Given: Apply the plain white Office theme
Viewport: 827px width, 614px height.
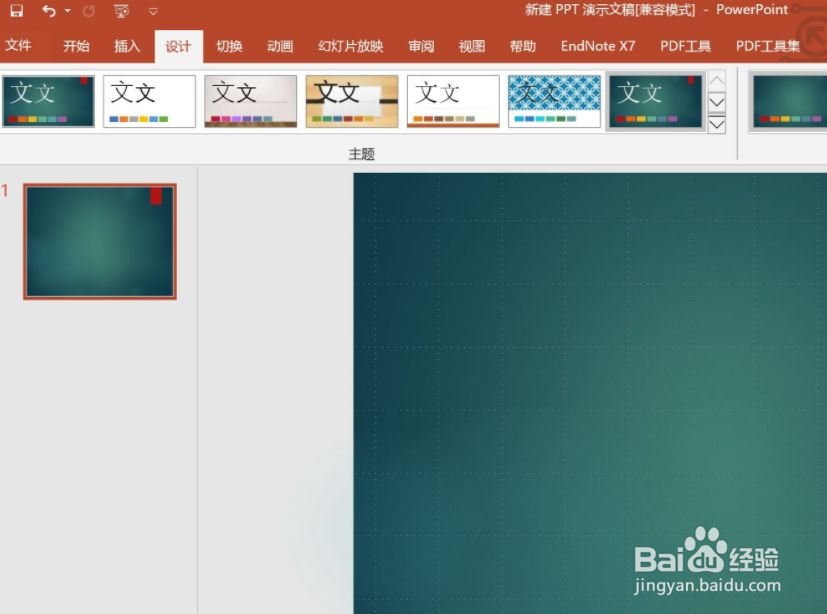Looking at the screenshot, I should [149, 101].
